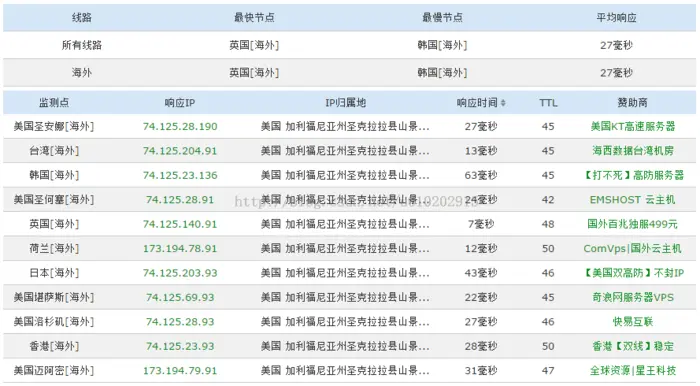Select monitoring point 英国[海外] in lower table
Viewport: 700px width, 386px height.
pyautogui.click(x=54, y=224)
